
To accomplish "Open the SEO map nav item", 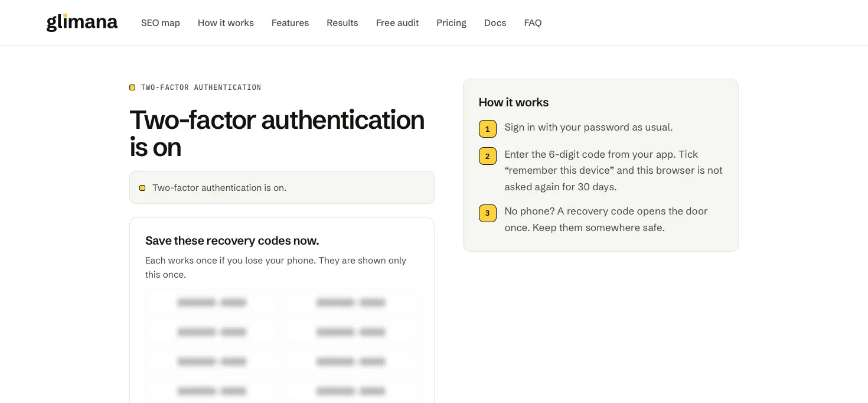I will tap(161, 23).
